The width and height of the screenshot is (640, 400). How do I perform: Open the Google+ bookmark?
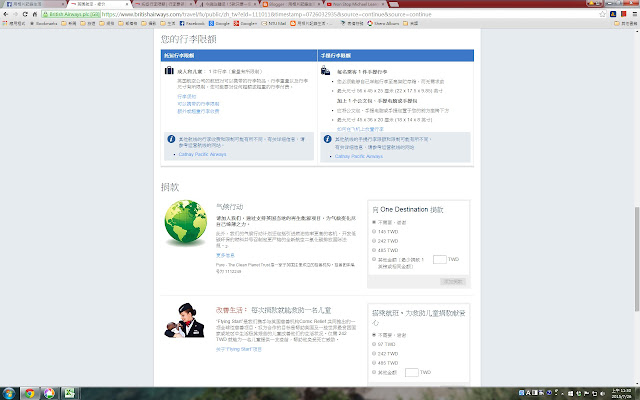(x=245, y=23)
